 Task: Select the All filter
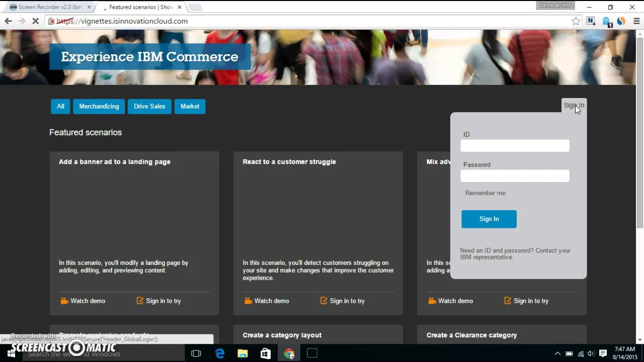(x=60, y=106)
